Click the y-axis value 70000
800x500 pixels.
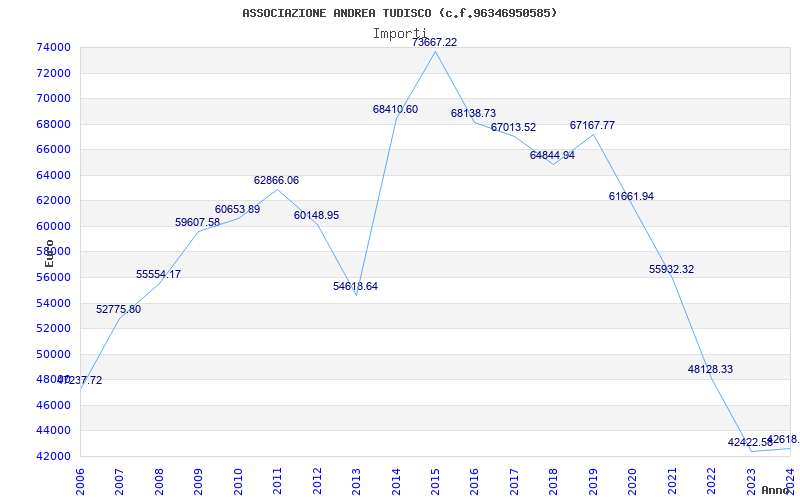pos(53,98)
